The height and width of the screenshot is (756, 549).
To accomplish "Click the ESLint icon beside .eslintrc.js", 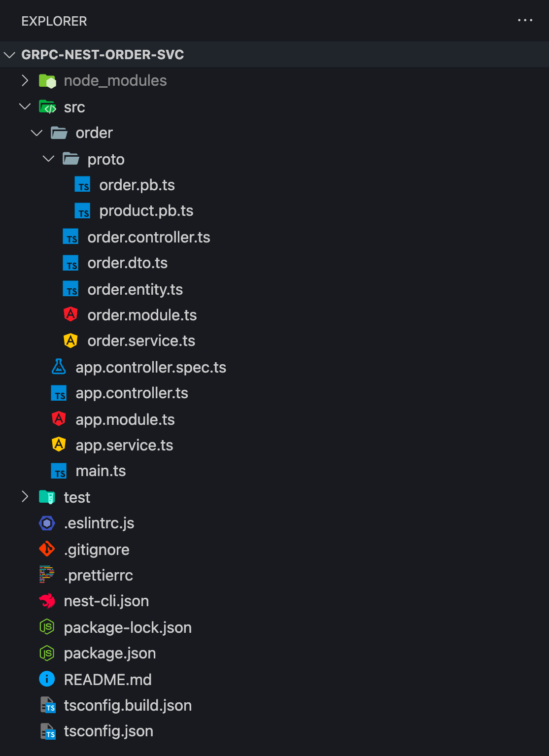I will [47, 522].
